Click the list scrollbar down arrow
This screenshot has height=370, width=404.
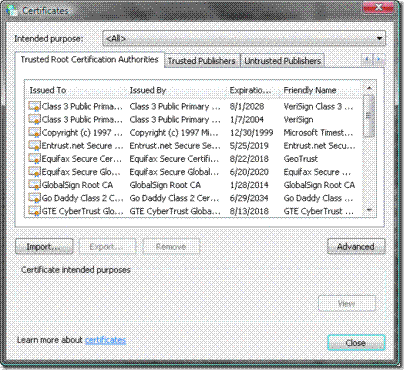pyautogui.click(x=369, y=210)
